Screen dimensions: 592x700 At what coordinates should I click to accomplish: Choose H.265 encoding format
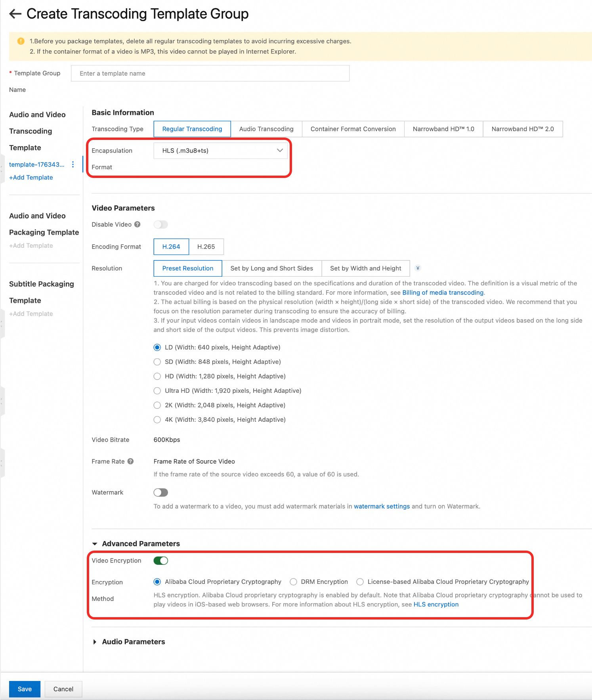coord(206,247)
